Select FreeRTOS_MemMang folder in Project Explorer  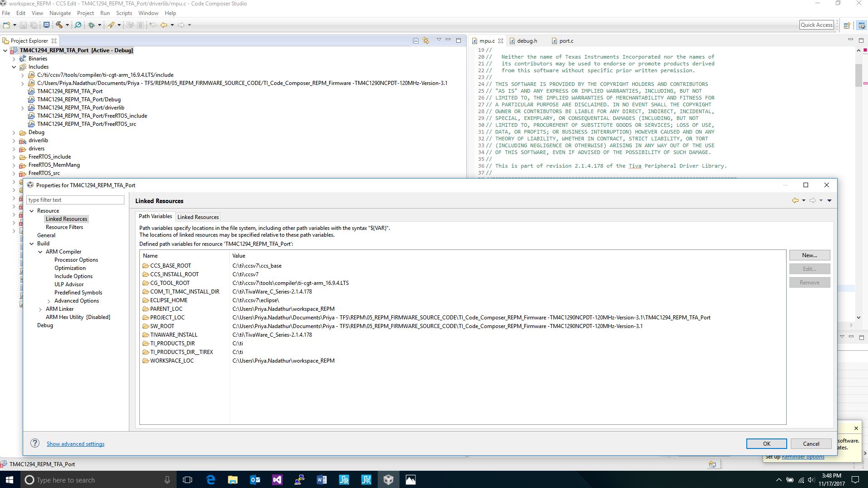pyautogui.click(x=54, y=165)
